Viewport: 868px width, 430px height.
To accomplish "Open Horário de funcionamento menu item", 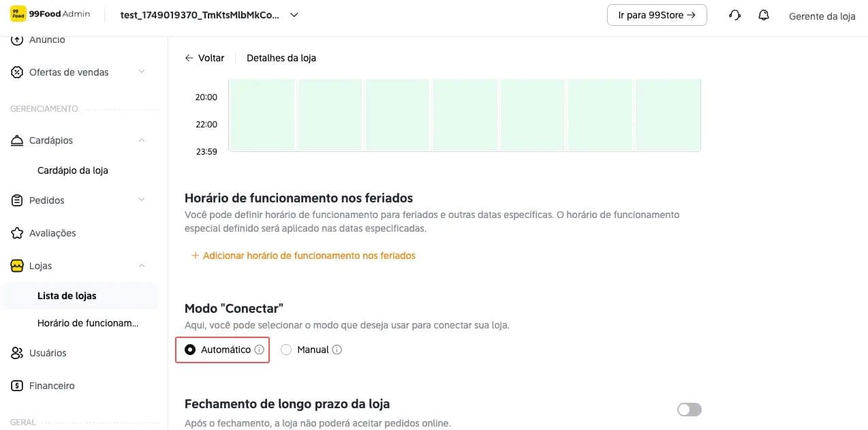I will tap(88, 323).
